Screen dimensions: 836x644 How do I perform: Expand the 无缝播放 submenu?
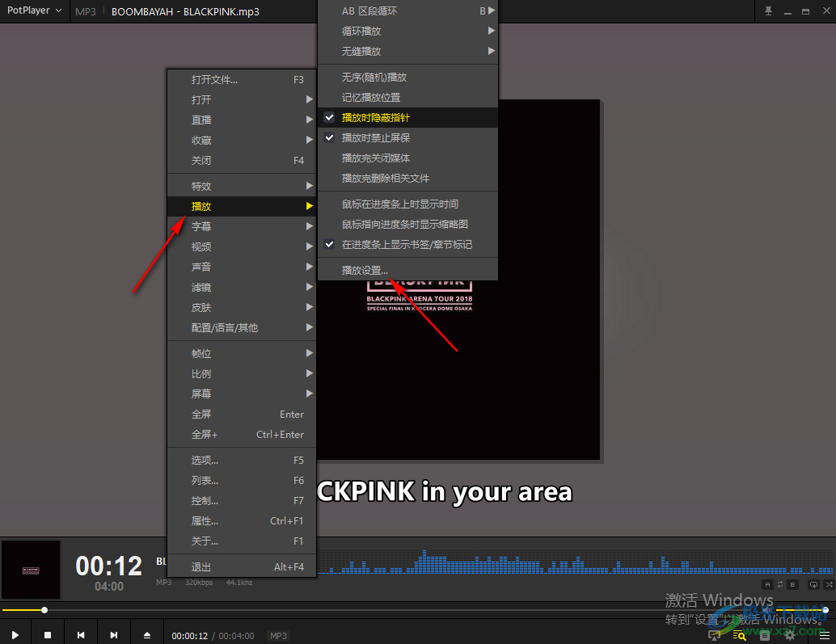pyautogui.click(x=407, y=51)
